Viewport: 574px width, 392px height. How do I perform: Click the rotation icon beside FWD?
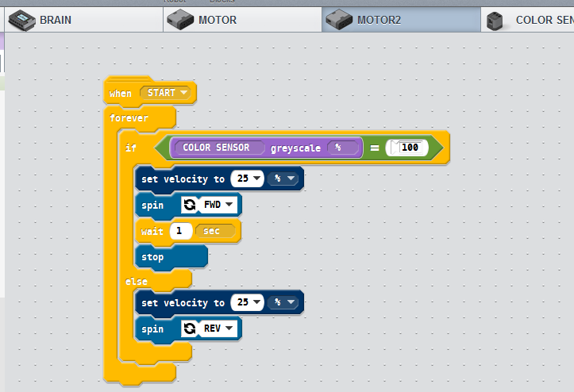(x=189, y=205)
